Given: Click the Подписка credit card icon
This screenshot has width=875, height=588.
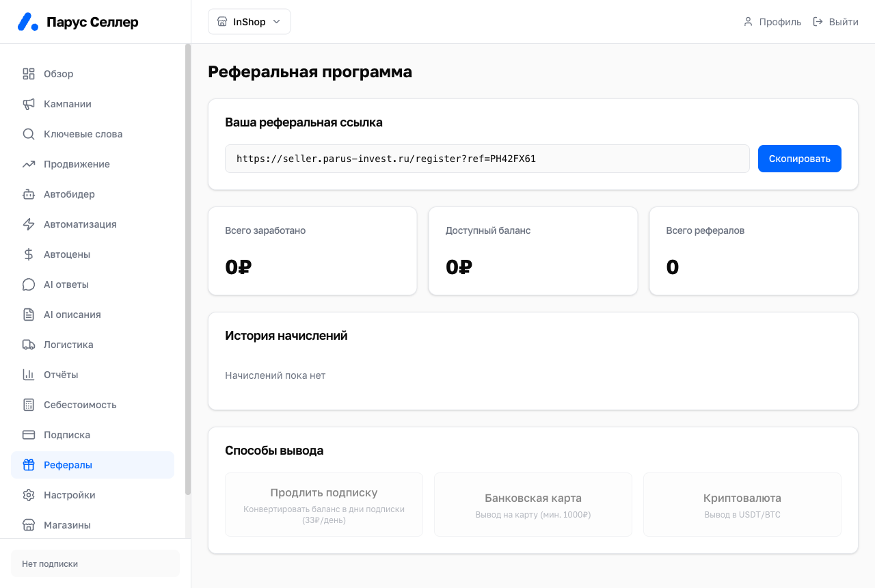Looking at the screenshot, I should pyautogui.click(x=29, y=435).
